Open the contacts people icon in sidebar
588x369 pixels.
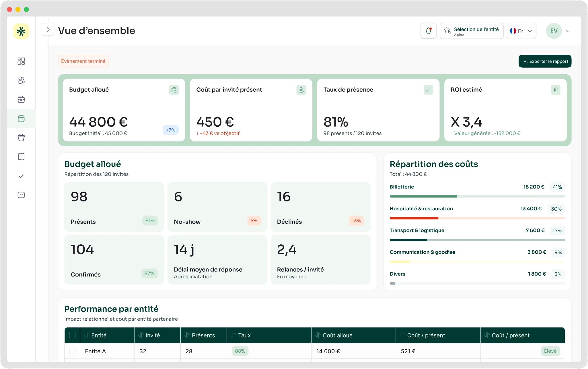tap(21, 80)
